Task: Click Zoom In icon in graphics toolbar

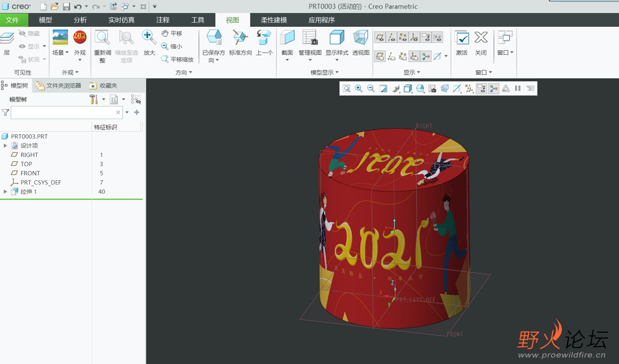Action: tap(359, 88)
